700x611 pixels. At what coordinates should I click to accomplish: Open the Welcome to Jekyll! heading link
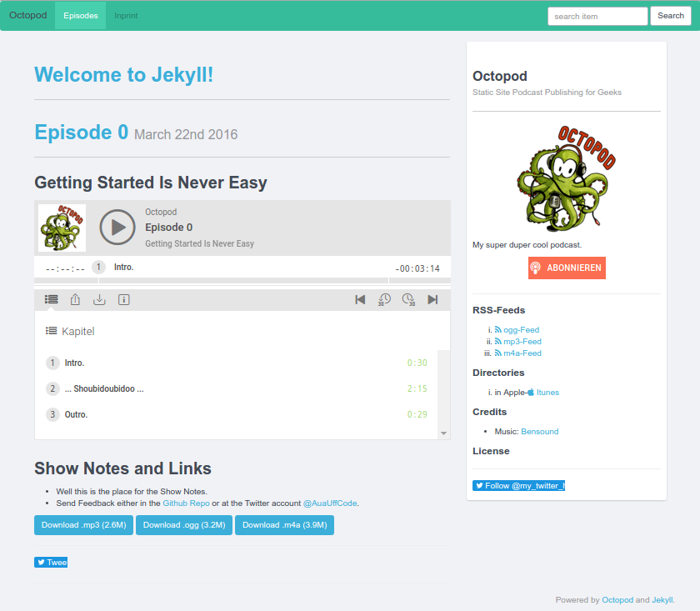click(123, 74)
